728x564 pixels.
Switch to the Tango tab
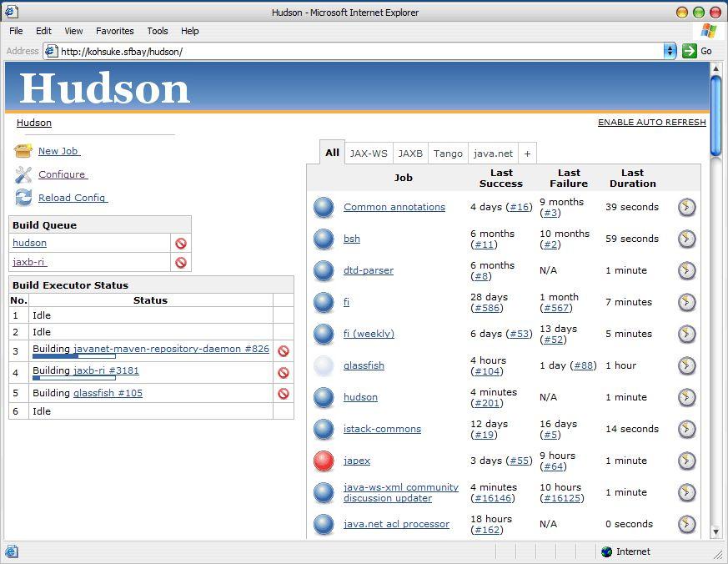[x=448, y=154]
